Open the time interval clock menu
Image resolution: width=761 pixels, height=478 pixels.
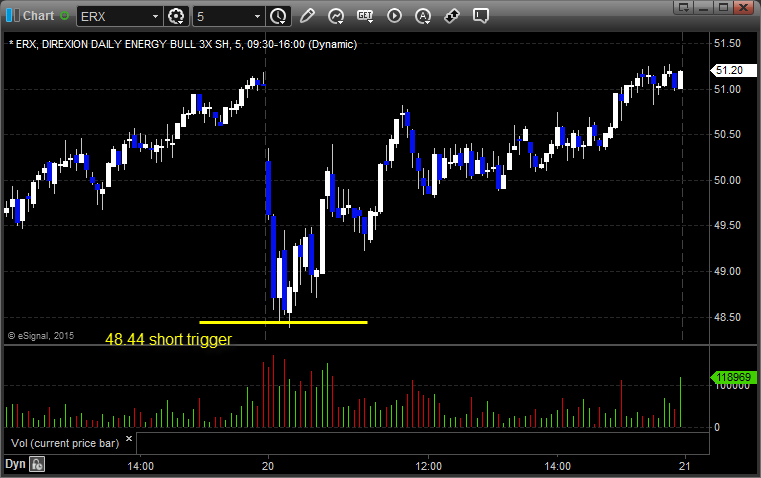pos(279,16)
